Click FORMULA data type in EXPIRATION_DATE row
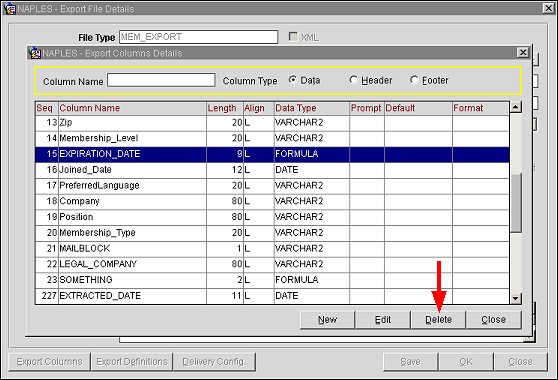The width and height of the screenshot is (558, 380). click(296, 154)
